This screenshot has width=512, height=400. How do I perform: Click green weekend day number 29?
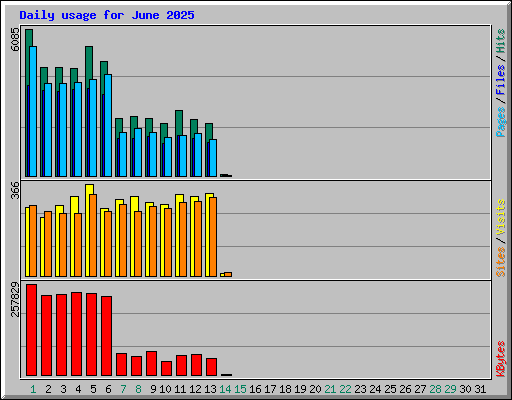click(x=450, y=389)
